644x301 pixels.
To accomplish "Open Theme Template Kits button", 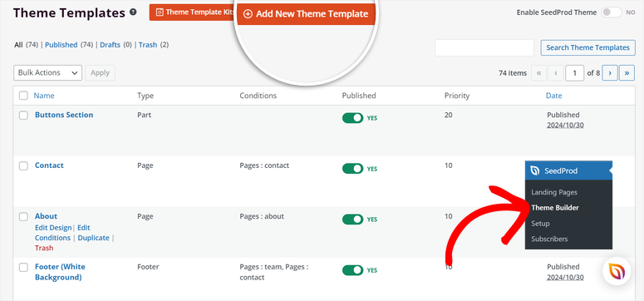I will pos(193,12).
